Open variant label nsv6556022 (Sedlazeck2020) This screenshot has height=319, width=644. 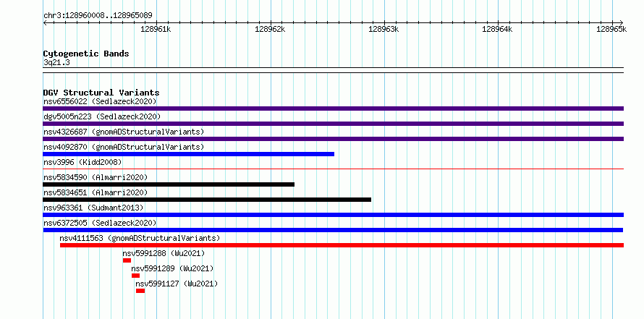tap(100, 101)
